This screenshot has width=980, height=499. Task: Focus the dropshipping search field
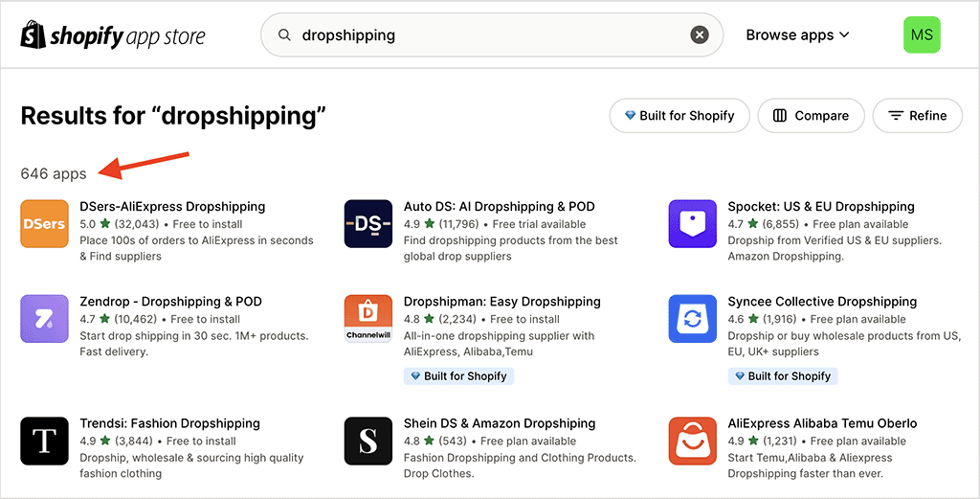(491, 35)
